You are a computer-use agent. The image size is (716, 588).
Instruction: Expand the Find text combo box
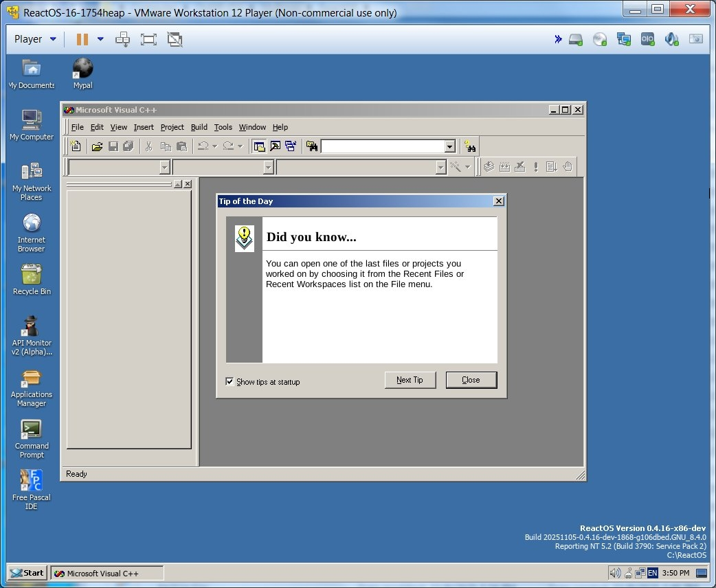click(449, 146)
